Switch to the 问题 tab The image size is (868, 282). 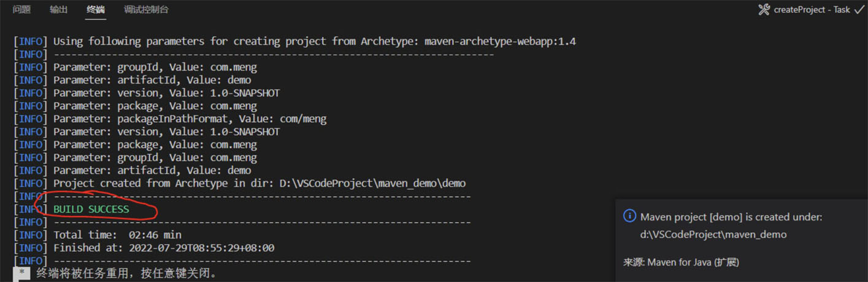pos(21,9)
